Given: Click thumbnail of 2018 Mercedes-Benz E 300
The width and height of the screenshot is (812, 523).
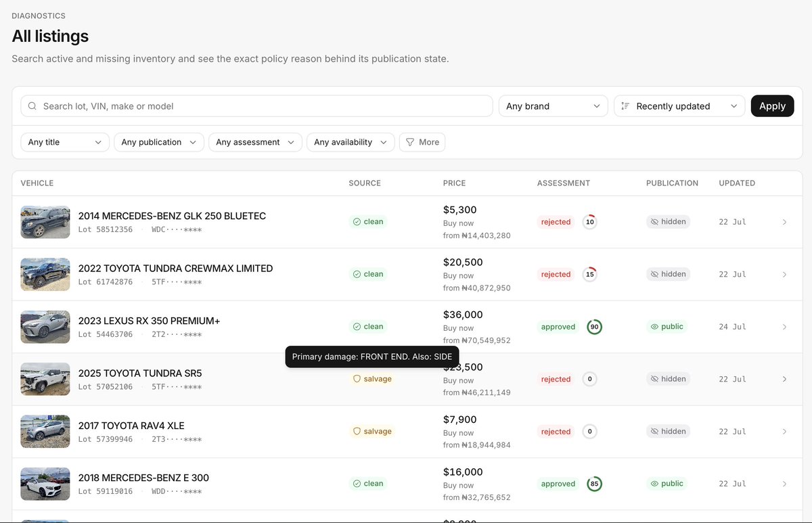Looking at the screenshot, I should click(45, 484).
